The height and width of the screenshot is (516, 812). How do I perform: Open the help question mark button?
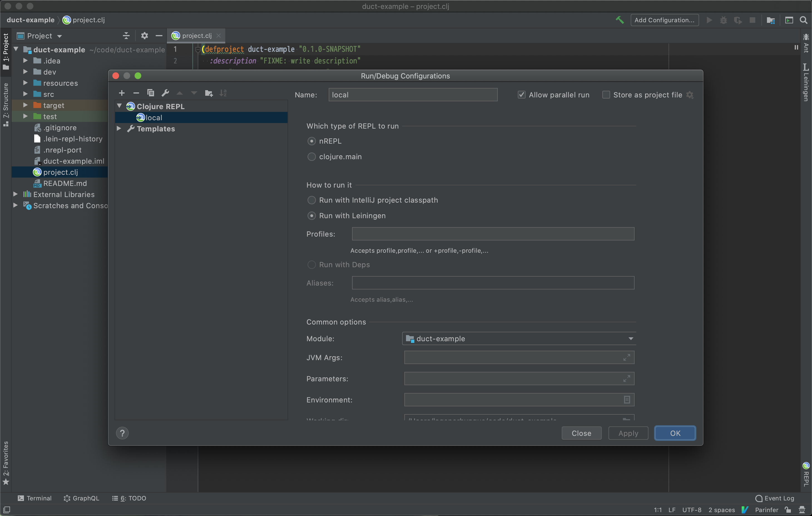click(x=122, y=433)
